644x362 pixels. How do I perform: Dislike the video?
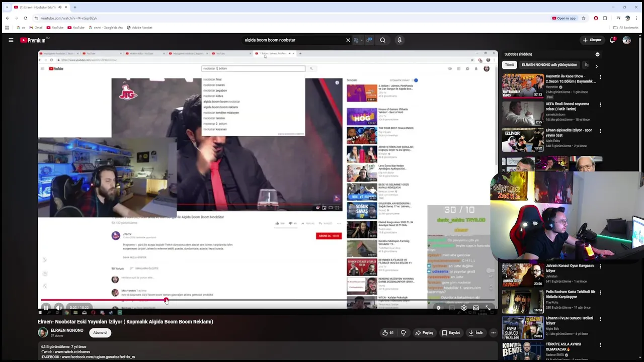pyautogui.click(x=403, y=333)
